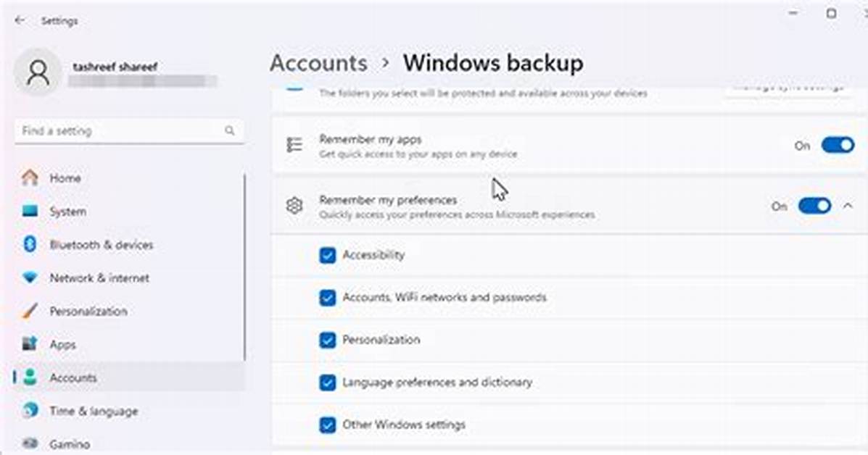Maximize the Settings window

click(x=832, y=13)
